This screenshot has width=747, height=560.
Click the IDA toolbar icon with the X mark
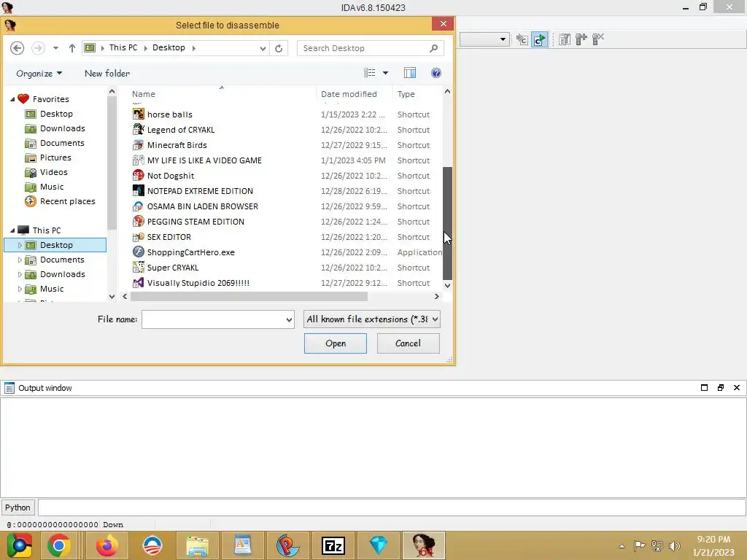pyautogui.click(x=598, y=39)
